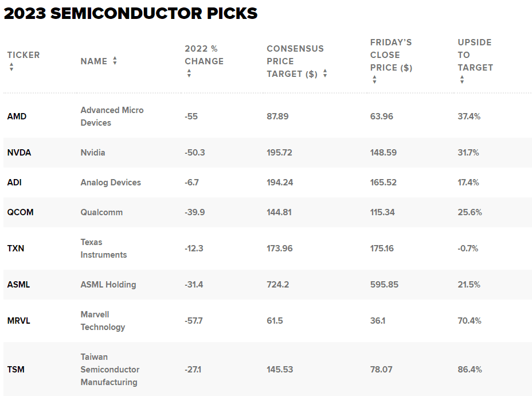Click the QCOM ticker symbol
532x396 pixels.
[x=21, y=212]
